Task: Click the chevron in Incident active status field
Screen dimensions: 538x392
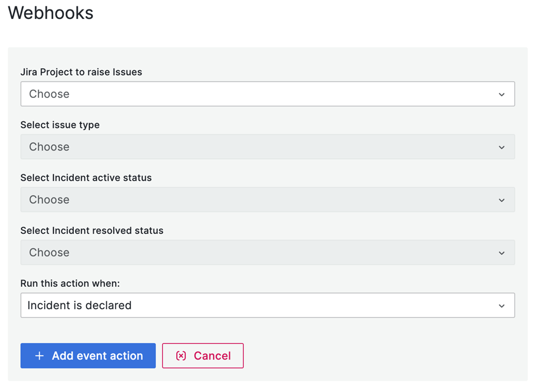Action: 501,200
